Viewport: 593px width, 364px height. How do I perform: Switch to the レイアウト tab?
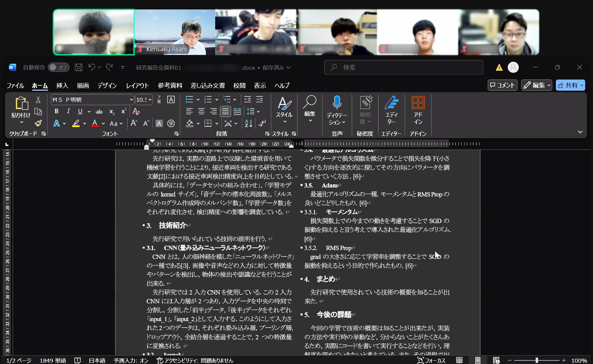tap(137, 86)
